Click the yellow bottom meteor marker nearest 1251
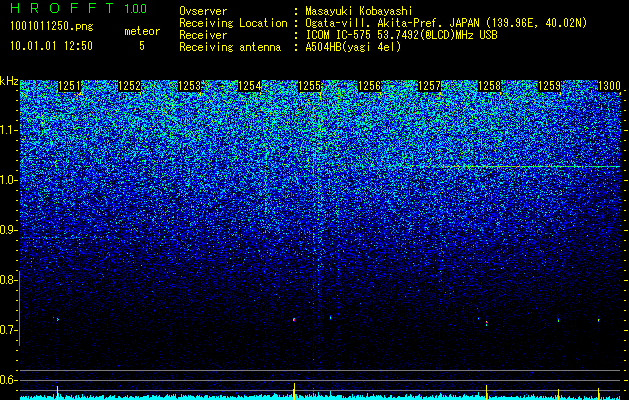 click(57, 393)
